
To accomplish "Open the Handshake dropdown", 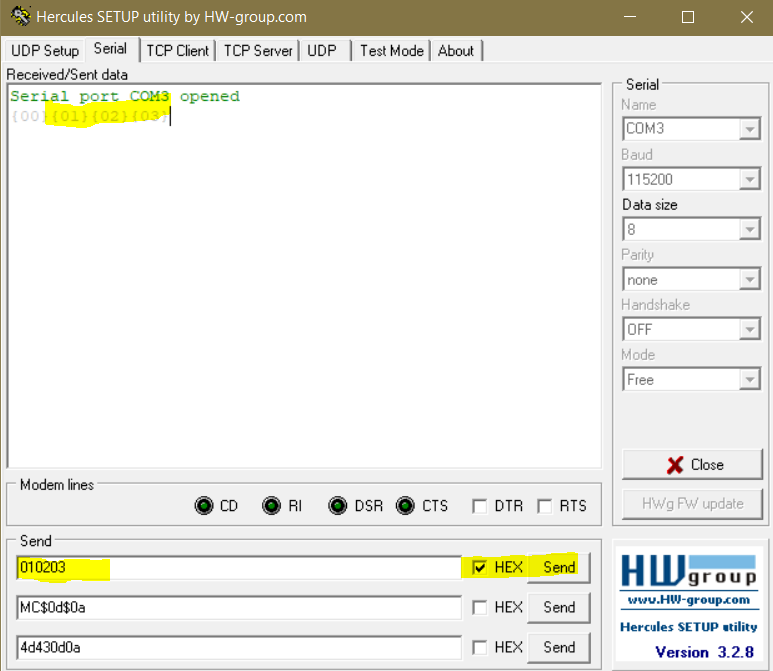I will point(750,329).
